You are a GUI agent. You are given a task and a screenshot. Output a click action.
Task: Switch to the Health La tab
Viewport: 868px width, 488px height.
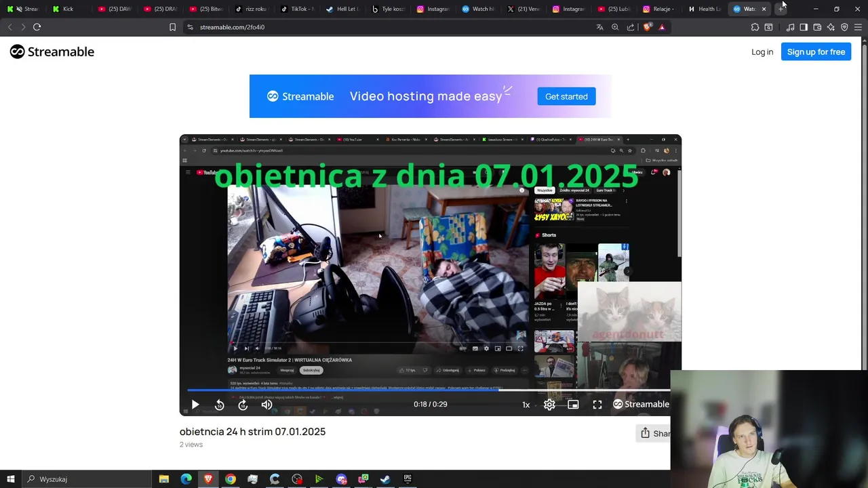pyautogui.click(x=705, y=9)
